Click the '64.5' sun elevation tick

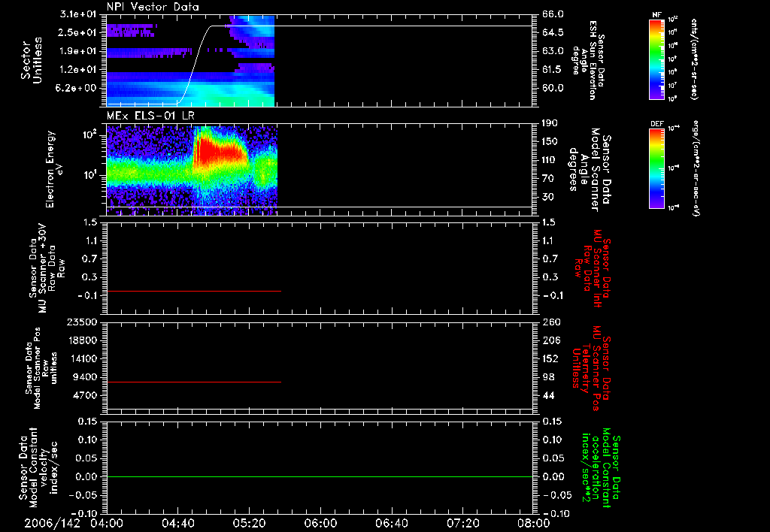pos(553,33)
